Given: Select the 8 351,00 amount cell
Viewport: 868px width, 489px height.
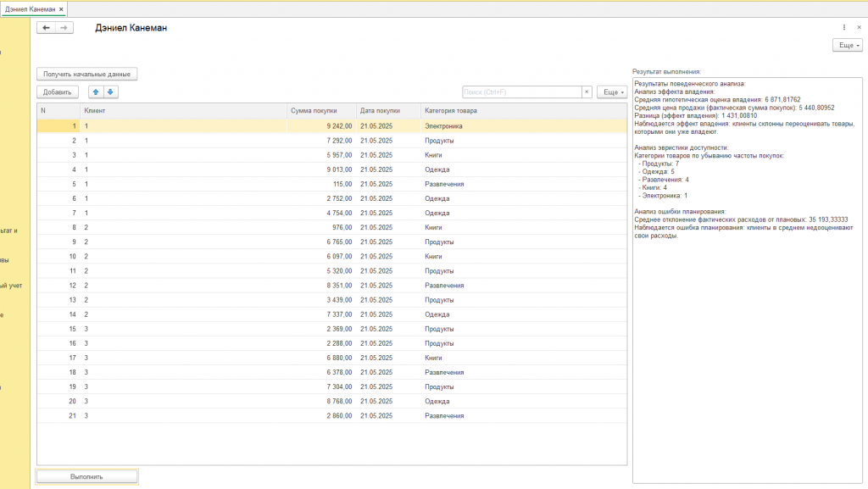Looking at the screenshot, I should click(x=321, y=286).
